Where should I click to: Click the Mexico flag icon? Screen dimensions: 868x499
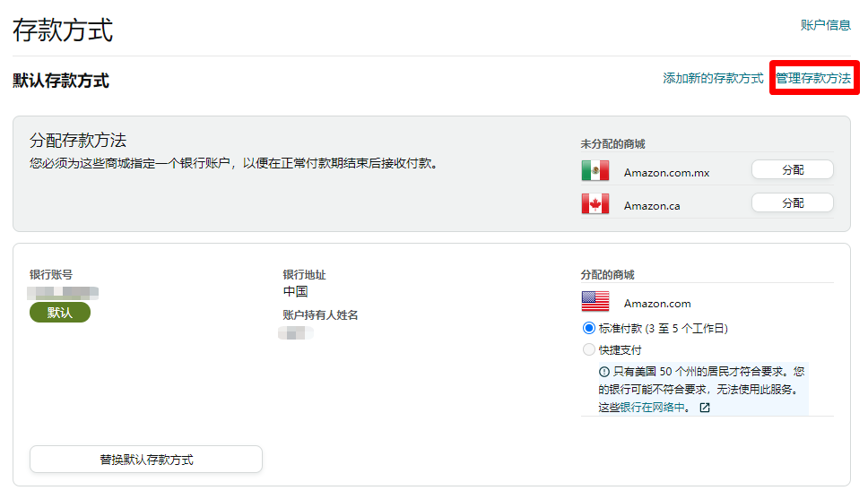595,170
